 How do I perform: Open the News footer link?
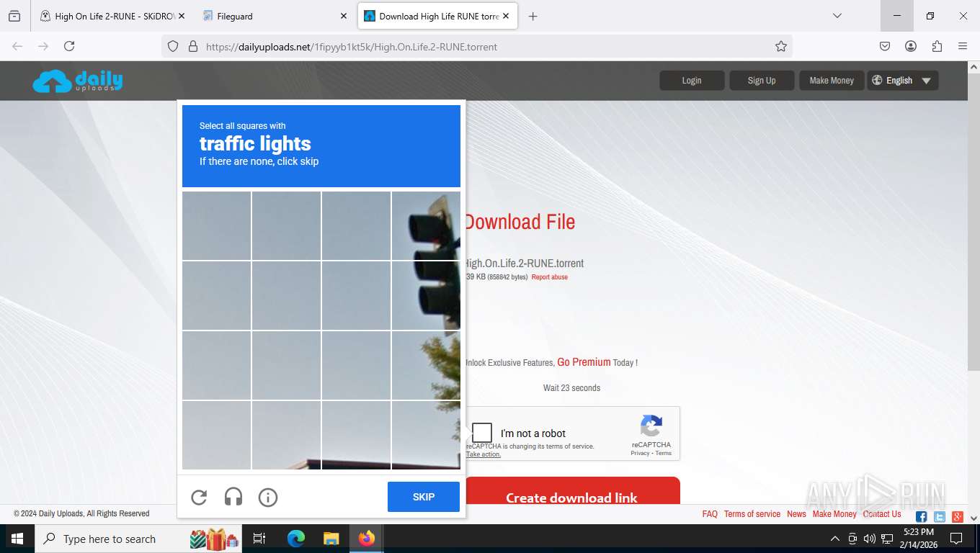pyautogui.click(x=796, y=514)
